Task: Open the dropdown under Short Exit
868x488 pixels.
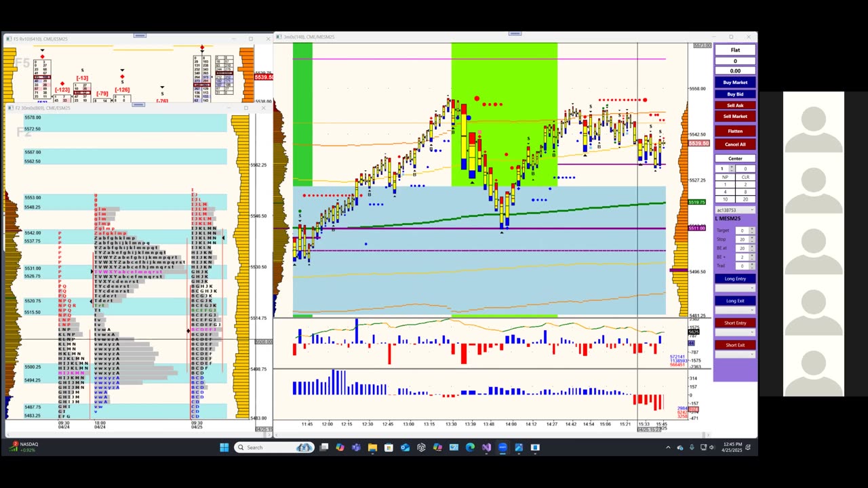Action: click(735, 354)
